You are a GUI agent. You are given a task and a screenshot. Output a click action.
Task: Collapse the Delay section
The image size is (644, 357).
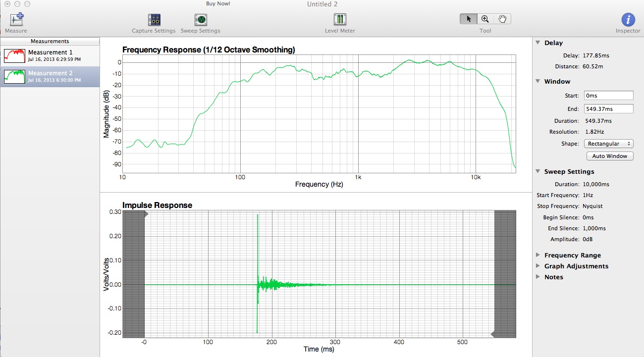[538, 43]
